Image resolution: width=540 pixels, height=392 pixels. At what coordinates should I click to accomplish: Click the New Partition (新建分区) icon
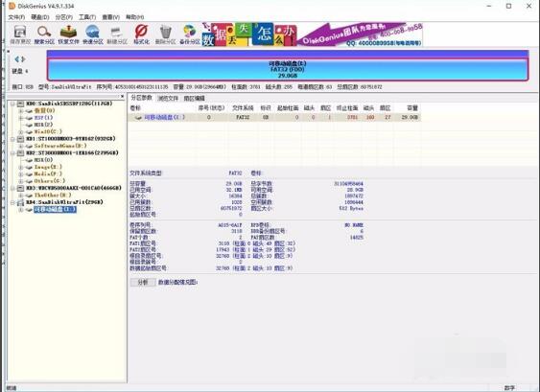117,35
